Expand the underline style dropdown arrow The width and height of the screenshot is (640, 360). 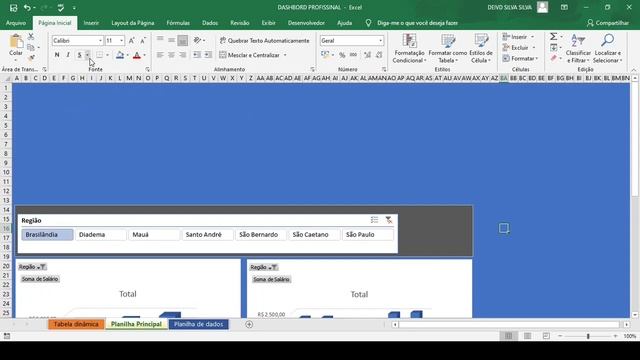click(87, 55)
